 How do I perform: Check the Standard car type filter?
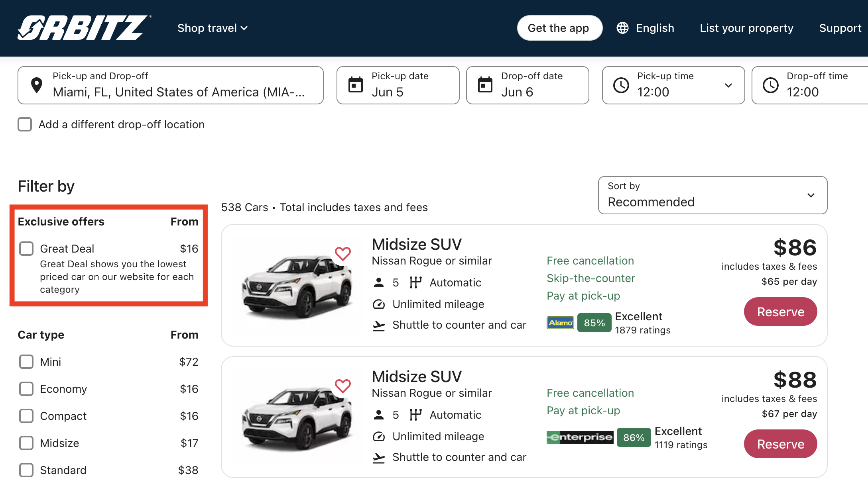(26, 470)
